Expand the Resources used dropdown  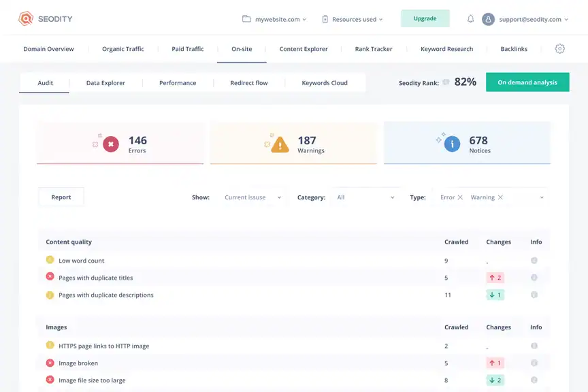click(x=353, y=19)
